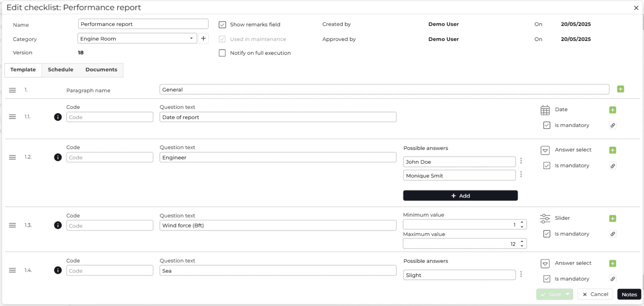Toggle Show remarks field checkbox
Viewport: 644px width, 306px height.
(222, 25)
